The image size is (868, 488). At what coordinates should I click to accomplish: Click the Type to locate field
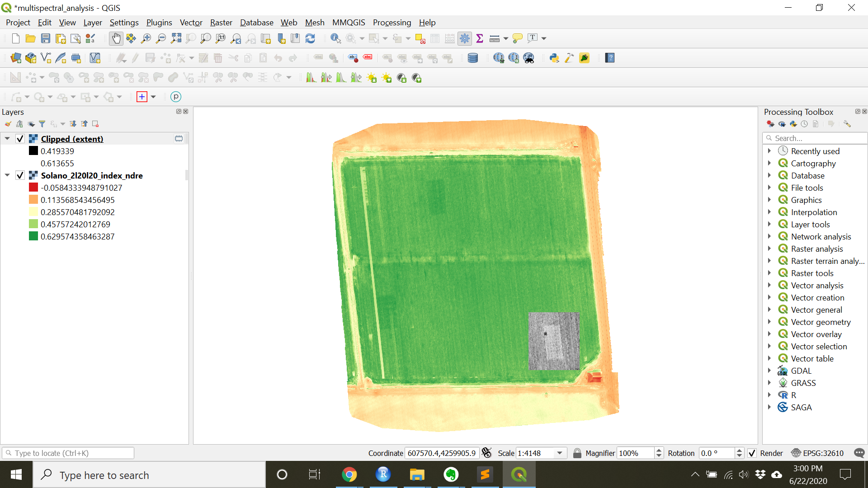click(68, 453)
